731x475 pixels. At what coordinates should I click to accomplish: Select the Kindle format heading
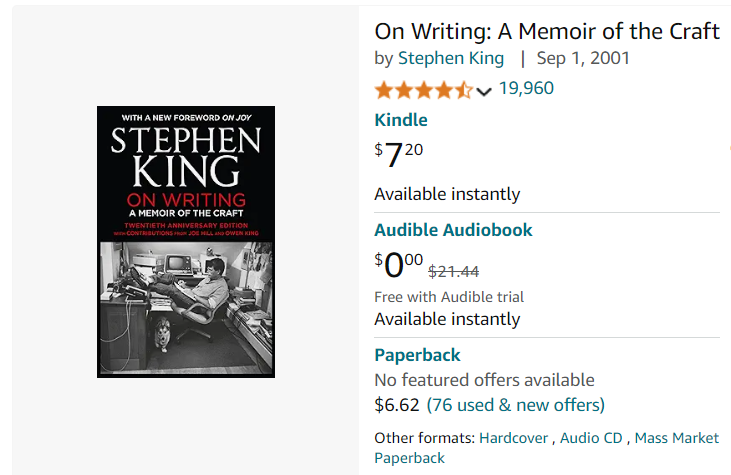coord(401,120)
